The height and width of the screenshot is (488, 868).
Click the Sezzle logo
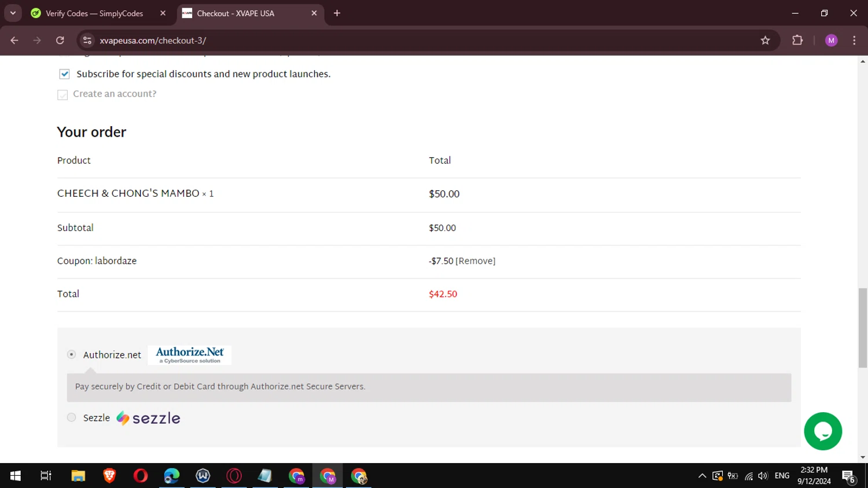click(x=148, y=418)
